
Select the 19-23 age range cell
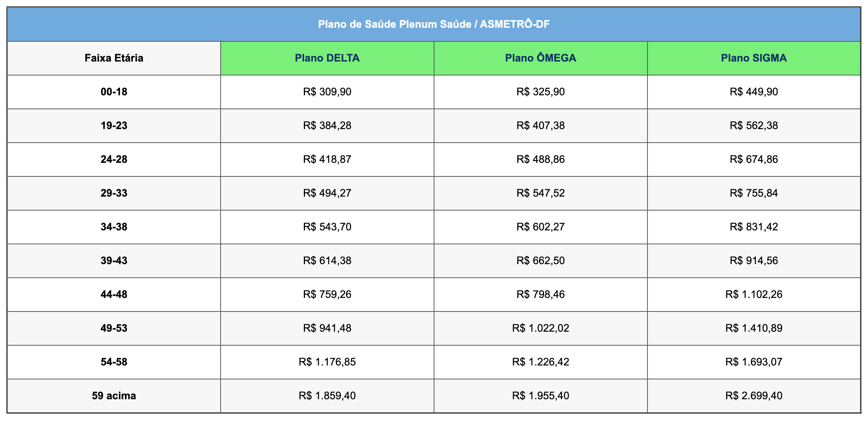click(114, 126)
